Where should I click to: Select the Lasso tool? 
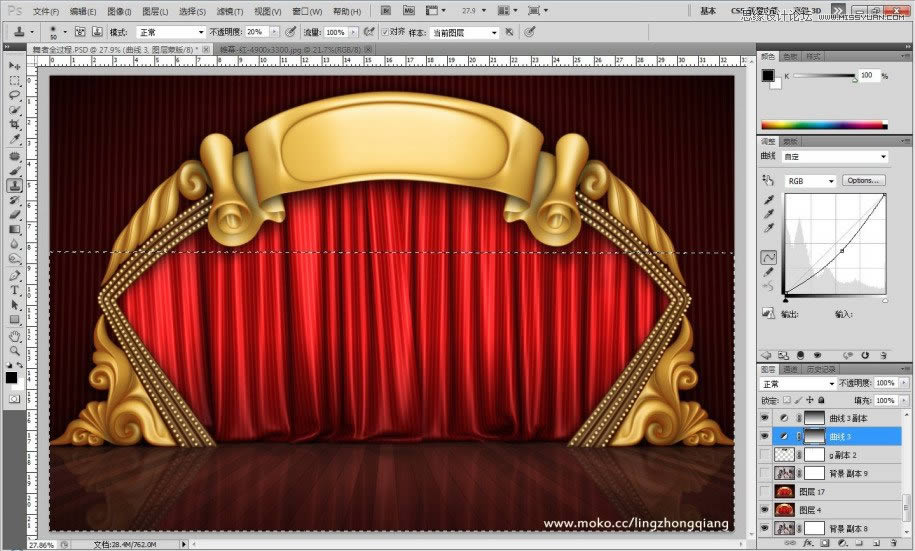(x=14, y=95)
